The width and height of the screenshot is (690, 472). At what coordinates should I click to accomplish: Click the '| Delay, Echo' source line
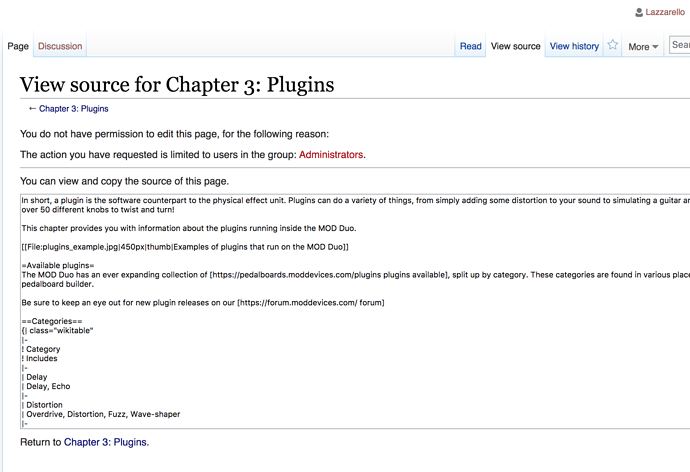click(46, 386)
